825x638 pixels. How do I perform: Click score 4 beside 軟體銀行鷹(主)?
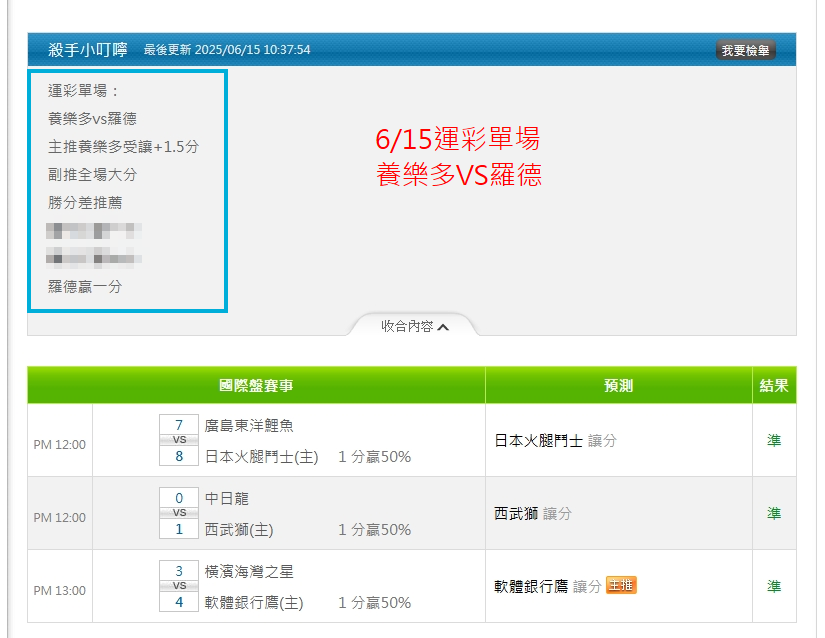point(179,602)
